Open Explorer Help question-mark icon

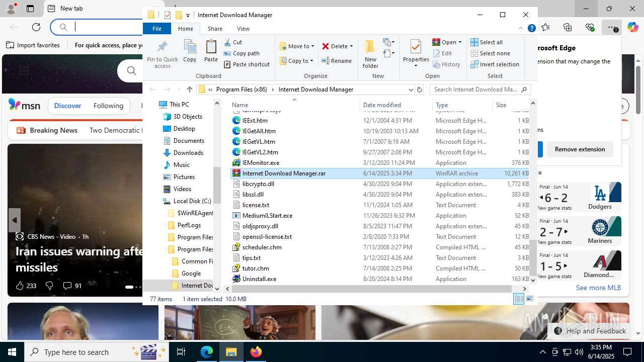531,29
